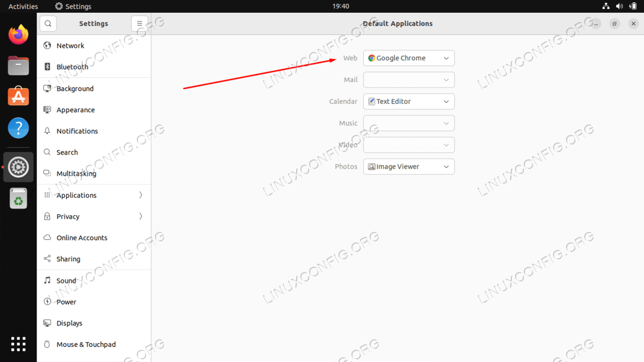Show Applications grid in the dock
The height and width of the screenshot is (362, 644).
click(x=18, y=344)
